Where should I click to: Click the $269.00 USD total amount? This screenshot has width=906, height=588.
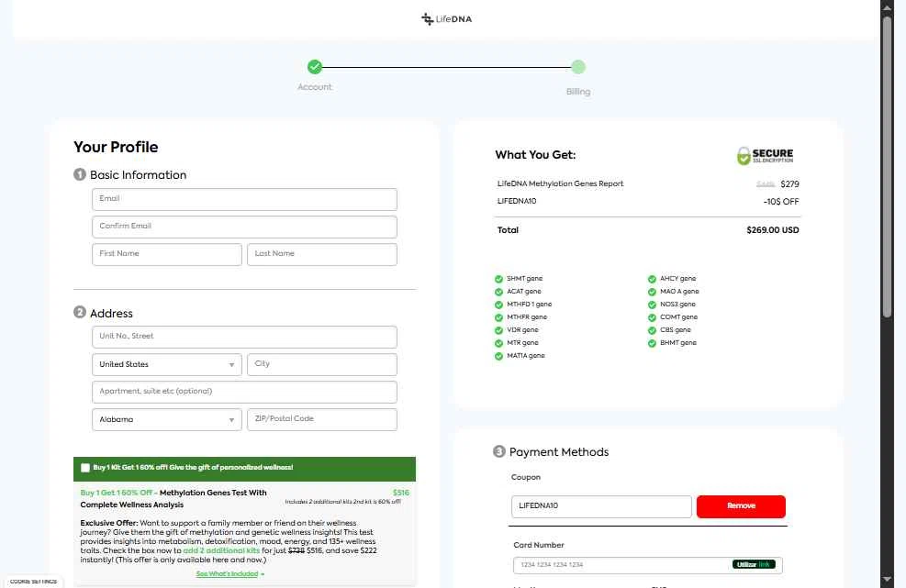(x=773, y=230)
